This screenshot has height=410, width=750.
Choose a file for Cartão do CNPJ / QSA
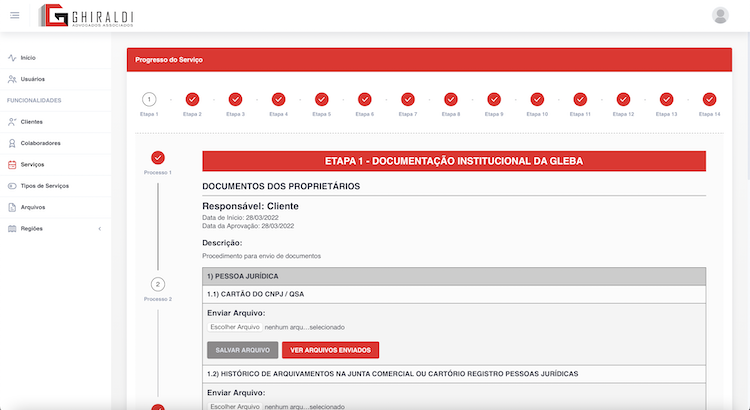pos(235,327)
